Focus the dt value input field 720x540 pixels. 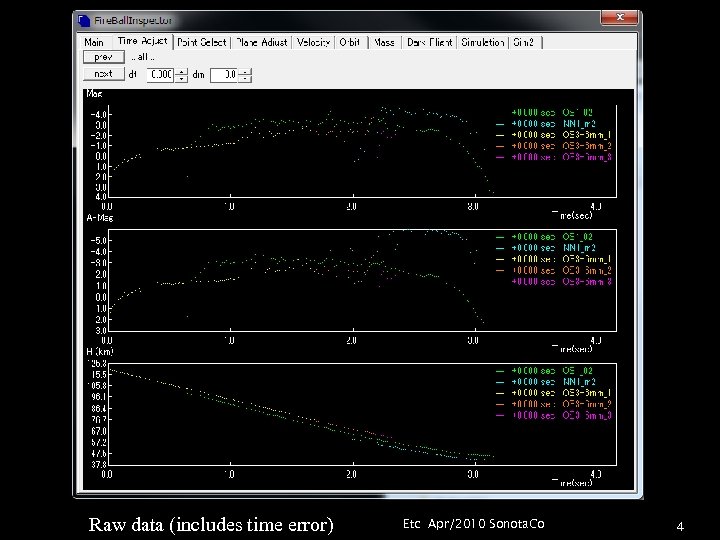[160, 74]
